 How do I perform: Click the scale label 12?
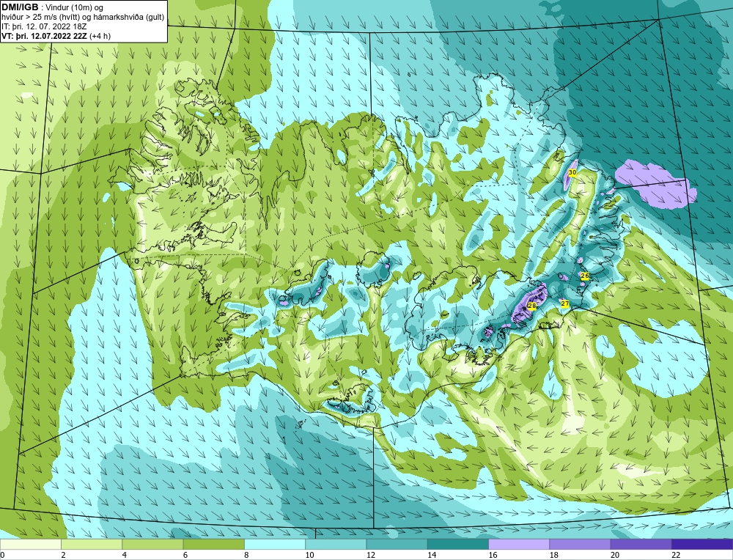coord(371,555)
